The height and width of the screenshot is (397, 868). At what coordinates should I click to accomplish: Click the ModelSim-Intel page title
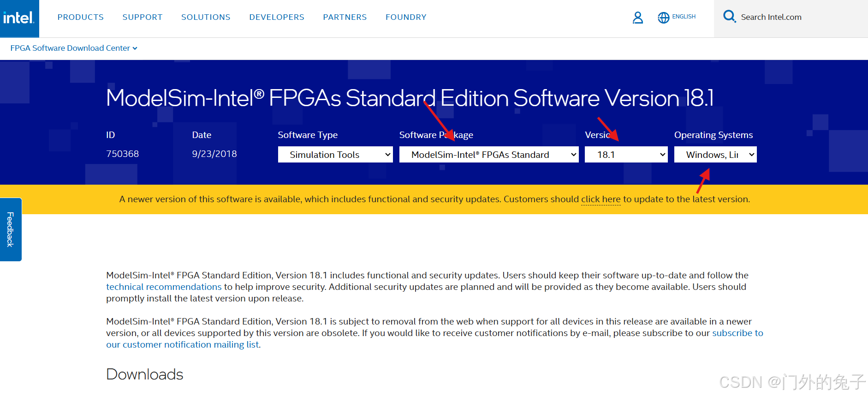coord(410,98)
